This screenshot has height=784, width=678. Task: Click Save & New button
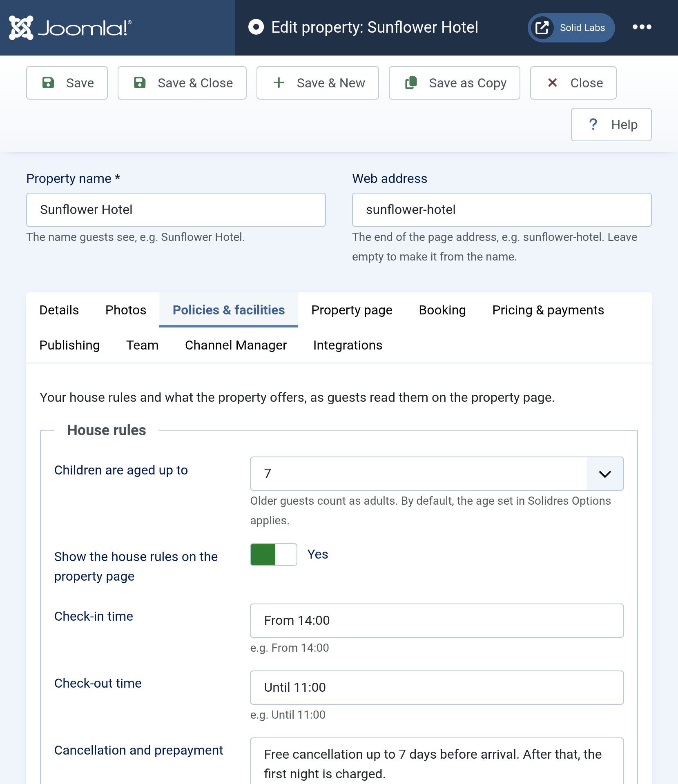tap(318, 83)
